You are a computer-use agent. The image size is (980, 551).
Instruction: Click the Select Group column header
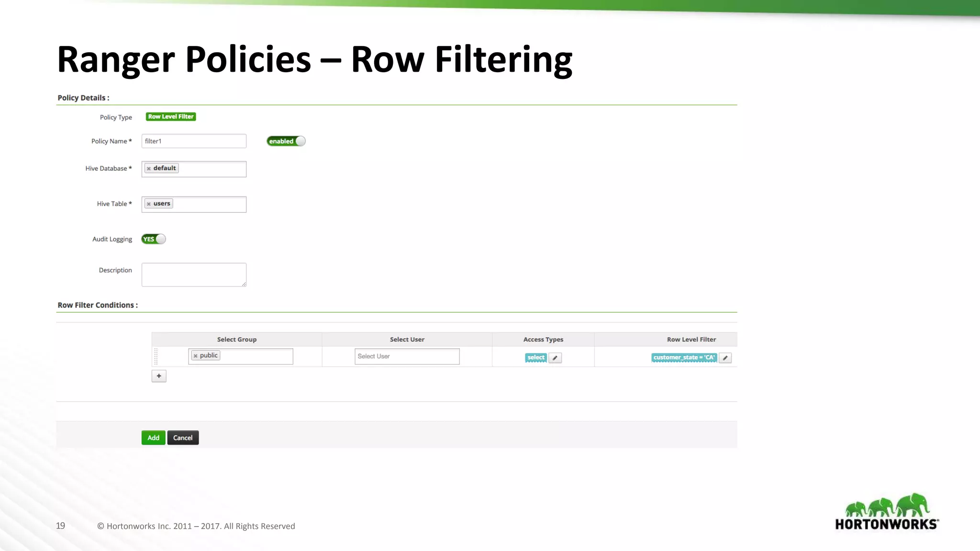237,340
